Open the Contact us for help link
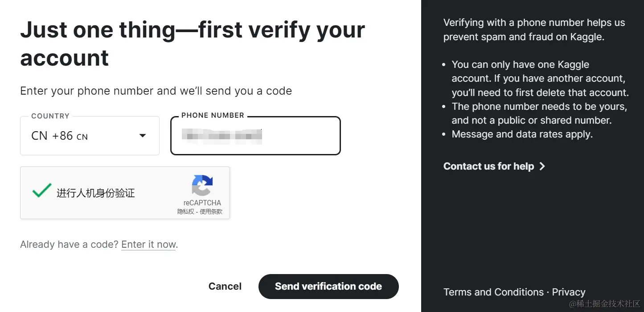 tap(488, 166)
